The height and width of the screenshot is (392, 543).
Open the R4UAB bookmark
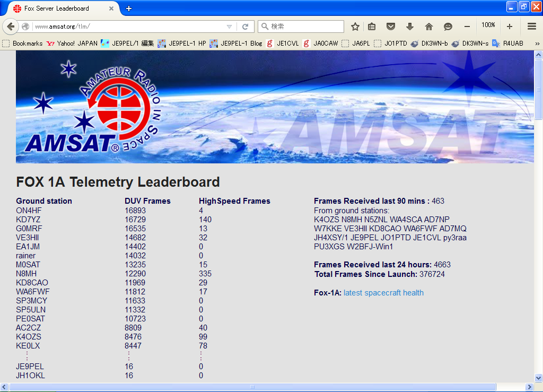tap(507, 43)
